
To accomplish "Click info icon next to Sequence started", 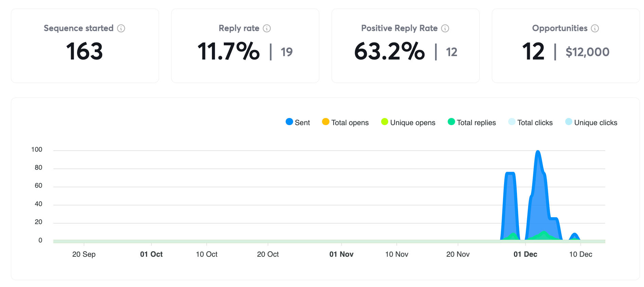I will point(121,28).
